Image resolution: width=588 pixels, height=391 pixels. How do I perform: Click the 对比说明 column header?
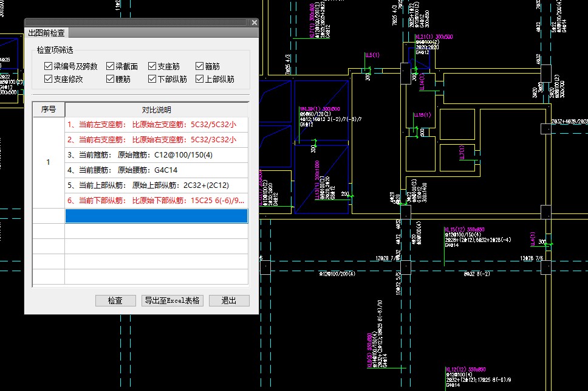[x=156, y=109]
